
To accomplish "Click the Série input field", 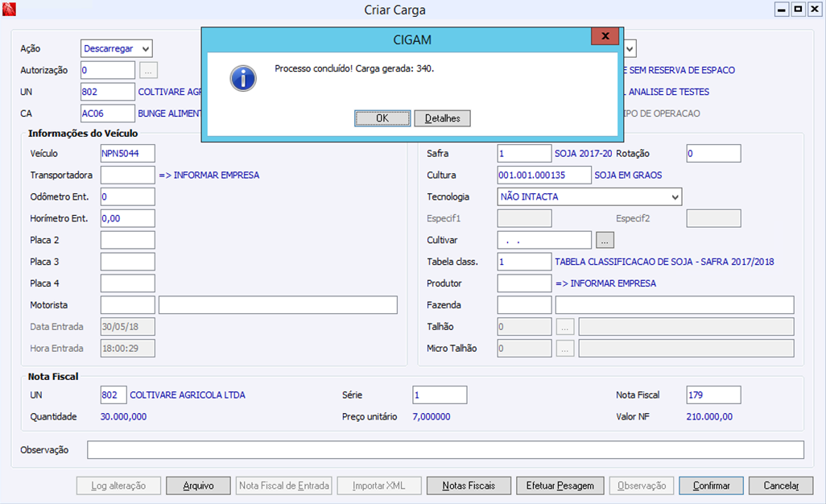I will tap(440, 395).
